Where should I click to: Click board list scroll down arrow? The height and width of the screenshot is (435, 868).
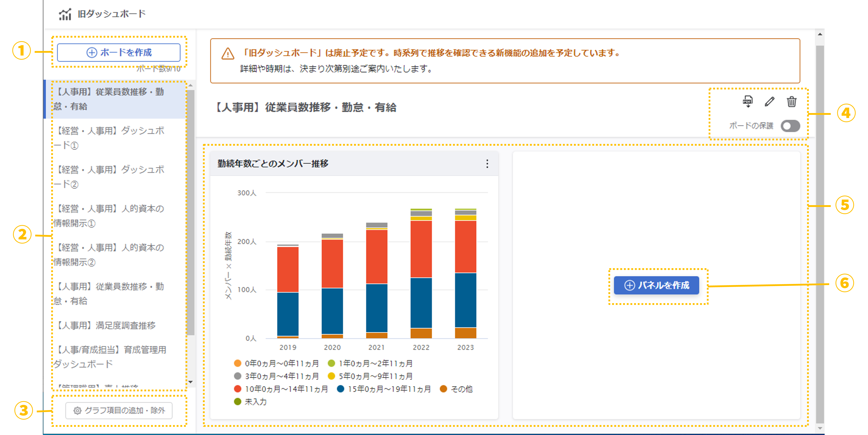point(191,382)
